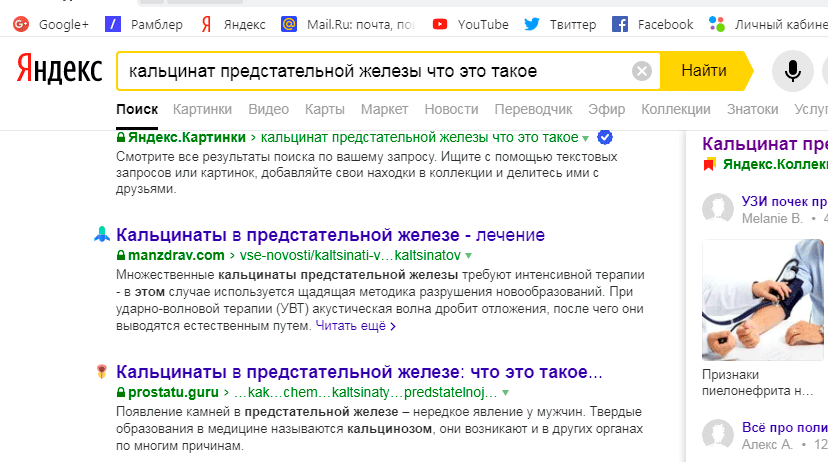Screen dimensions: 828x462
Task: Click 'Признаки пиелонефрита' caption text
Action: click(x=757, y=383)
